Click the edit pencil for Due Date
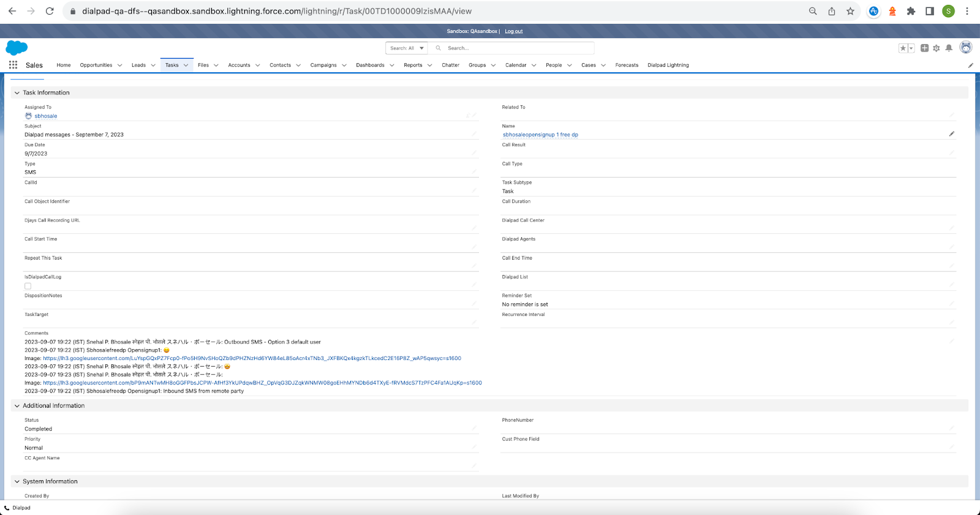Viewport: 980px width, 515px height. 473,153
